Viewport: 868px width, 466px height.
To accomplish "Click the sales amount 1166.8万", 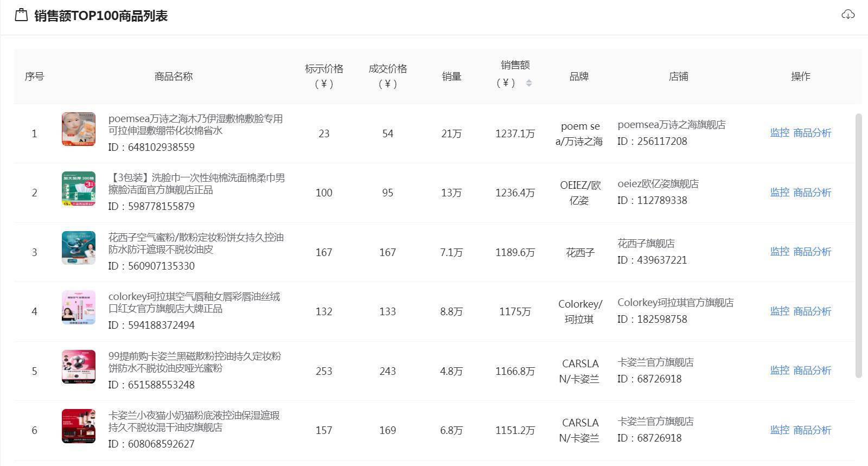I will click(515, 371).
